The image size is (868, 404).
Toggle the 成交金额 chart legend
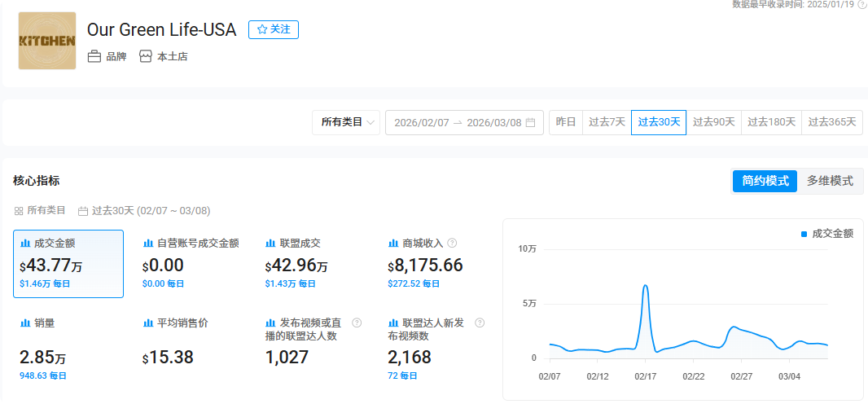pyautogui.click(x=826, y=234)
